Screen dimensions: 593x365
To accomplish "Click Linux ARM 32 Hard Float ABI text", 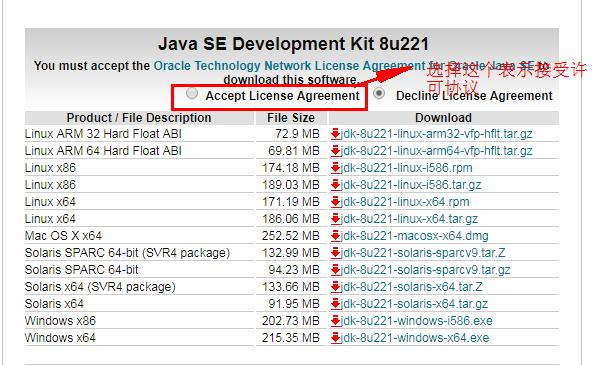I will click(103, 134).
